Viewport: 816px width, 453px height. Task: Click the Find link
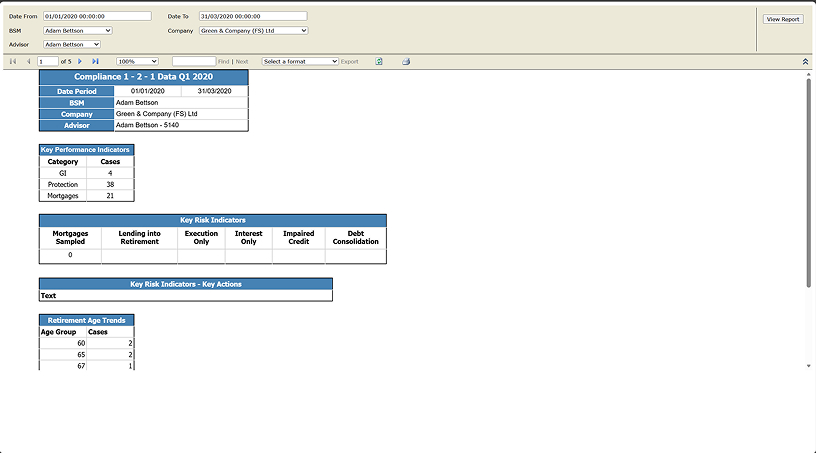coord(223,61)
